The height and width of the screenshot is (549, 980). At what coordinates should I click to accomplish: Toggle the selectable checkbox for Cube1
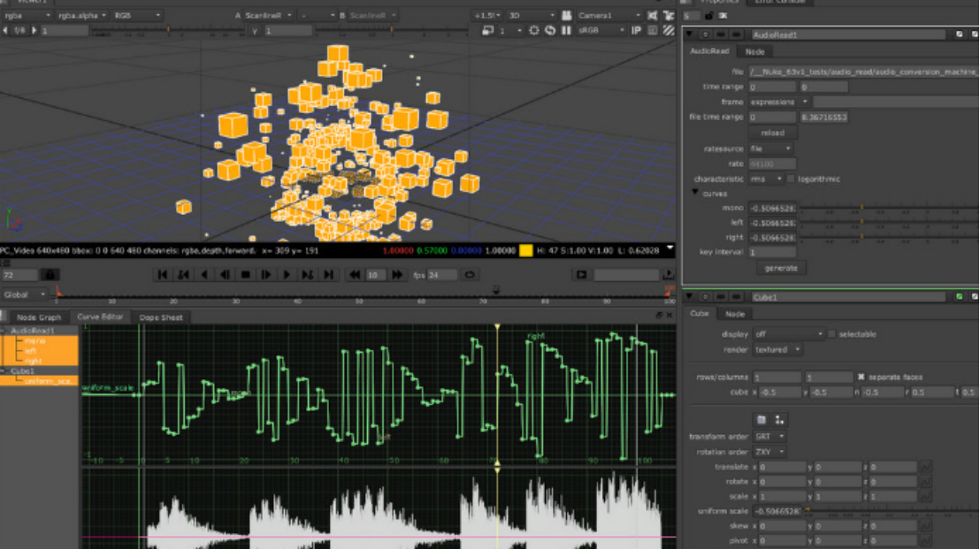tap(831, 334)
